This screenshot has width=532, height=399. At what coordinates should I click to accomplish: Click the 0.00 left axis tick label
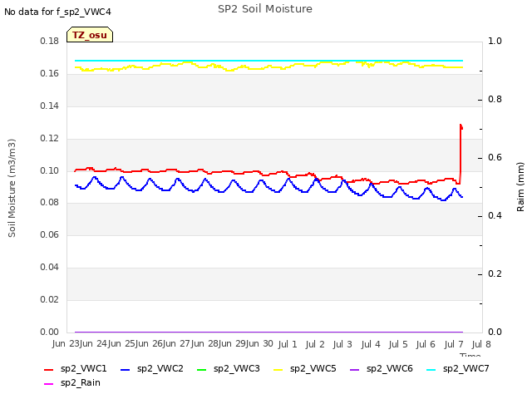pyautogui.click(x=50, y=332)
